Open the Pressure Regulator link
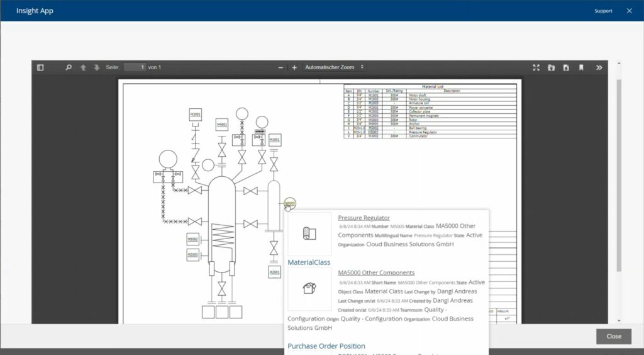Viewport: 644px width, 355px height. click(364, 218)
